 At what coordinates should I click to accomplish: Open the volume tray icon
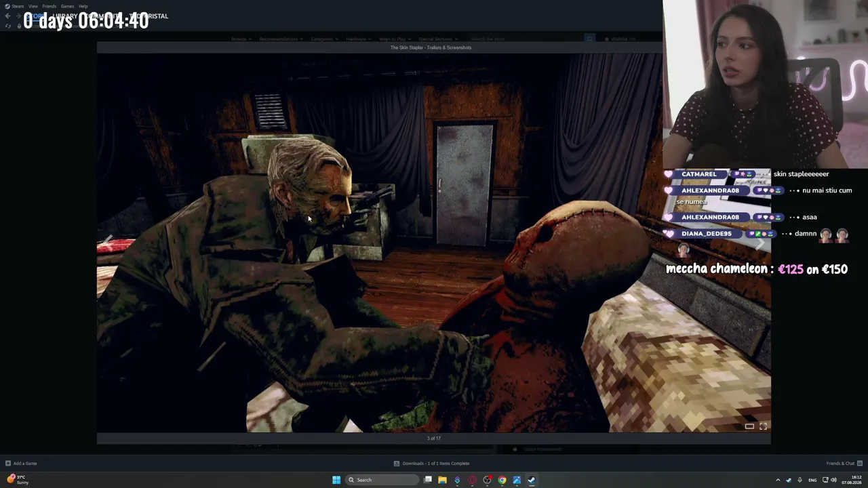833,481
